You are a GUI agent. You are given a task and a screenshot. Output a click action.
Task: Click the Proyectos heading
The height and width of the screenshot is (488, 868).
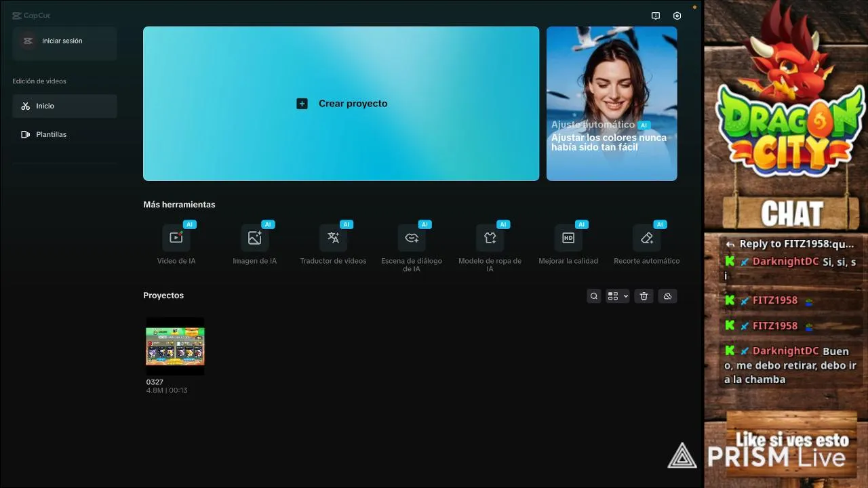coord(163,296)
